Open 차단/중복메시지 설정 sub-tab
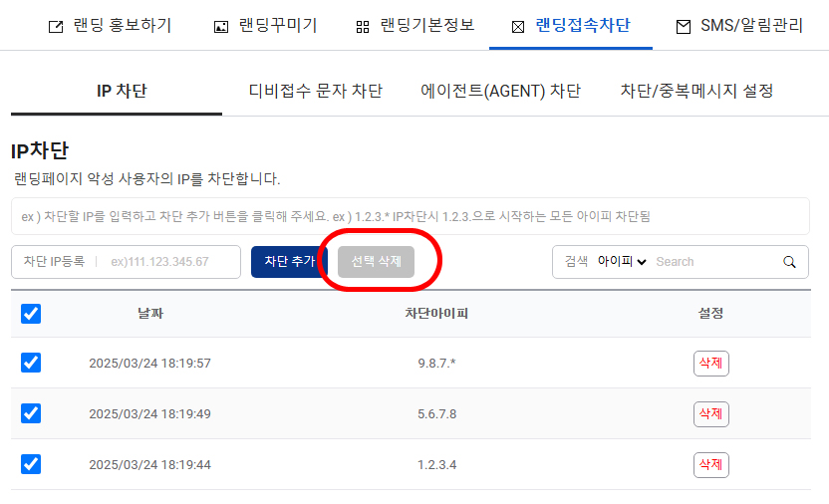829x504 pixels. [696, 92]
